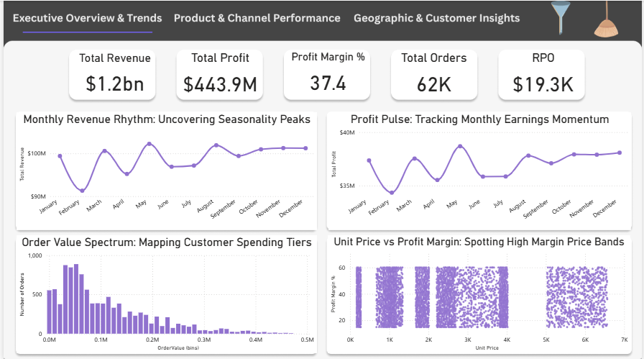Click the Total Revenue KPI card

pos(112,74)
